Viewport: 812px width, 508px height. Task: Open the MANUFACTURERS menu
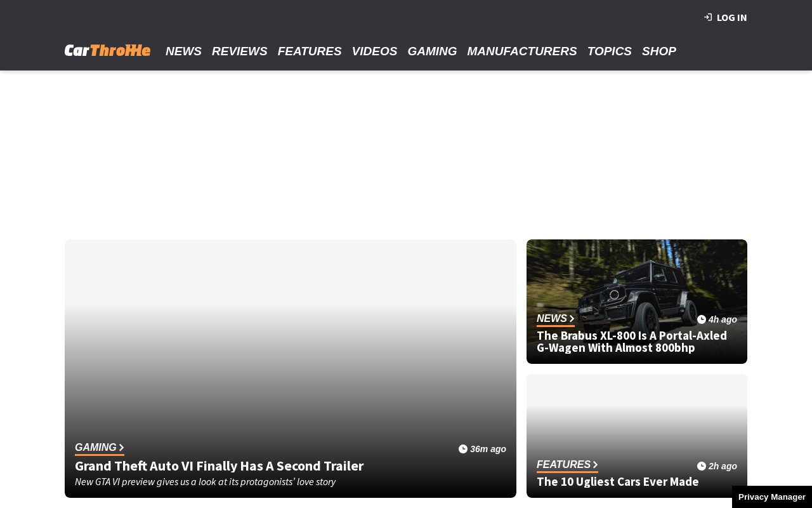(x=522, y=51)
